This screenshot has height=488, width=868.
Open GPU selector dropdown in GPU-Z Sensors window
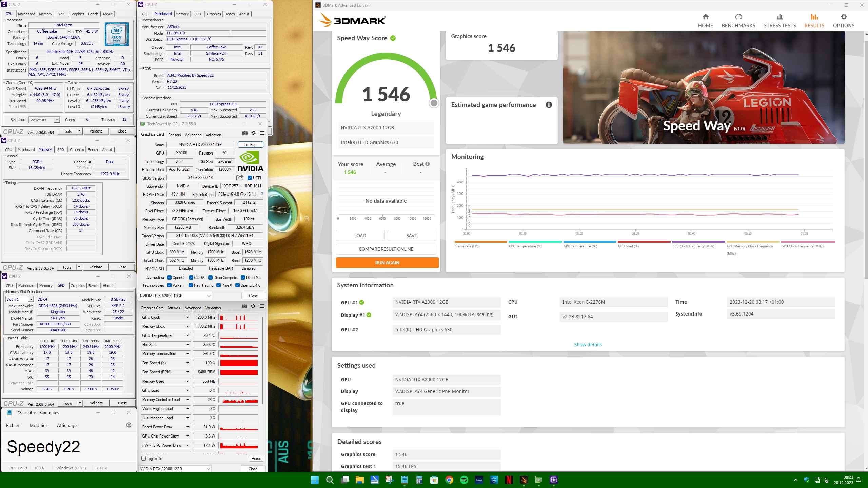(175, 469)
